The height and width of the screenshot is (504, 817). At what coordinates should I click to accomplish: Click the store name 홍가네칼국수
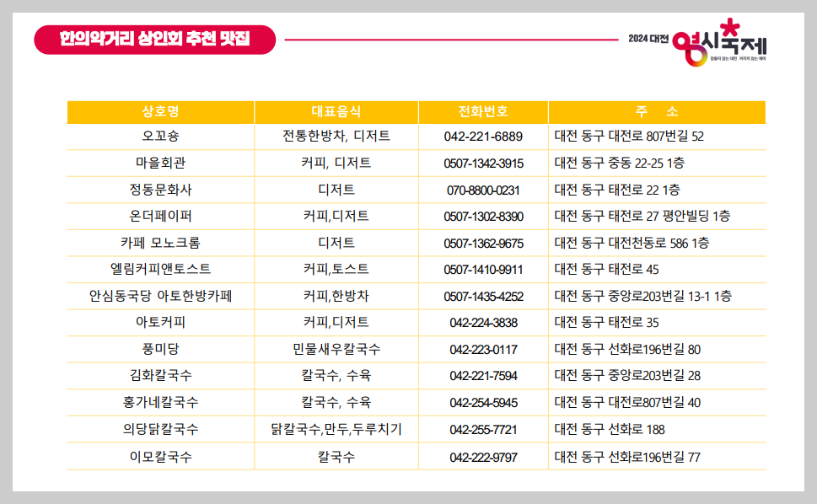tap(160, 402)
